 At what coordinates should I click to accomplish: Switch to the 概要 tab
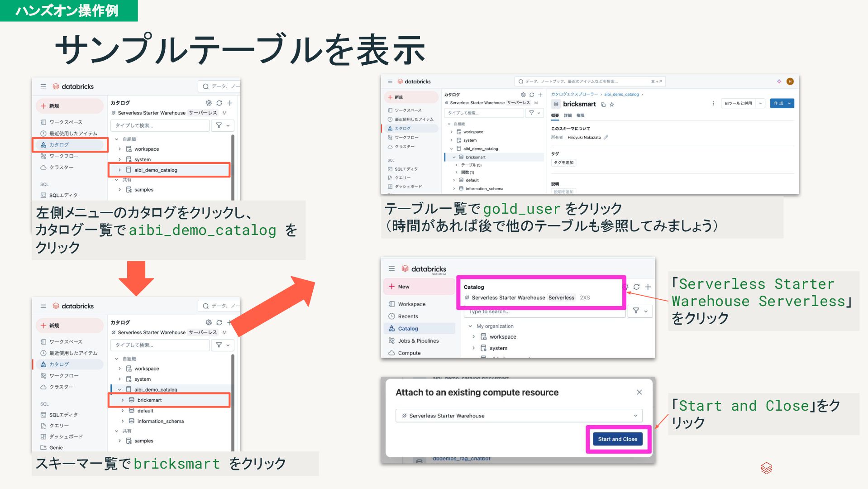555,115
